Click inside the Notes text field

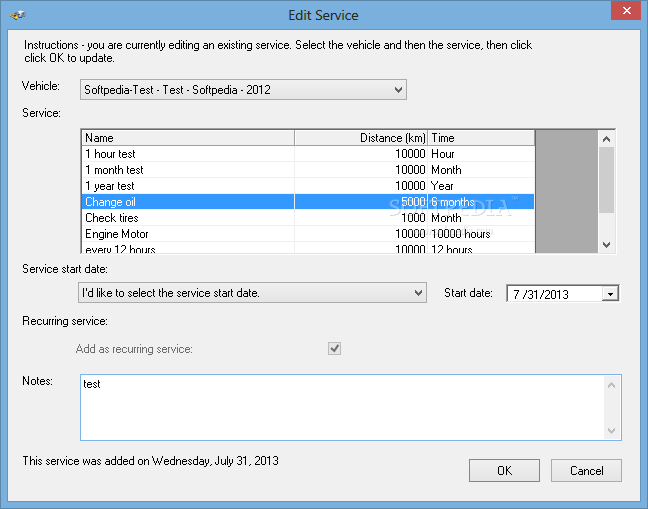(x=342, y=407)
